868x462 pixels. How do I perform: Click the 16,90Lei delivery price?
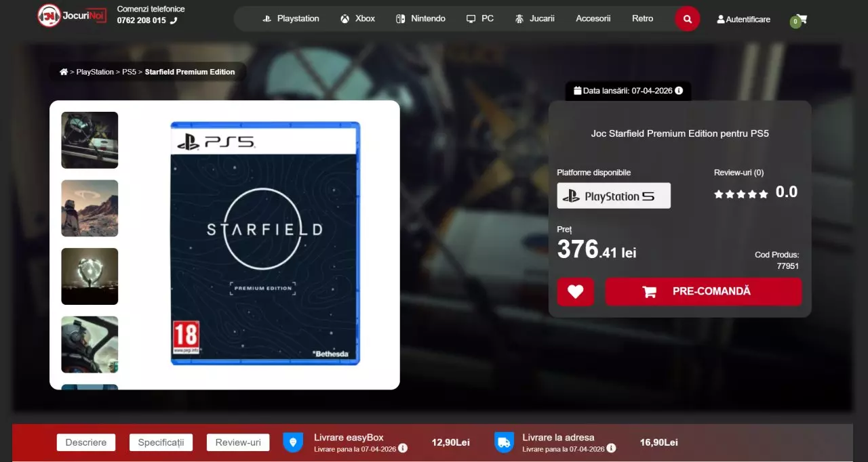(659, 442)
